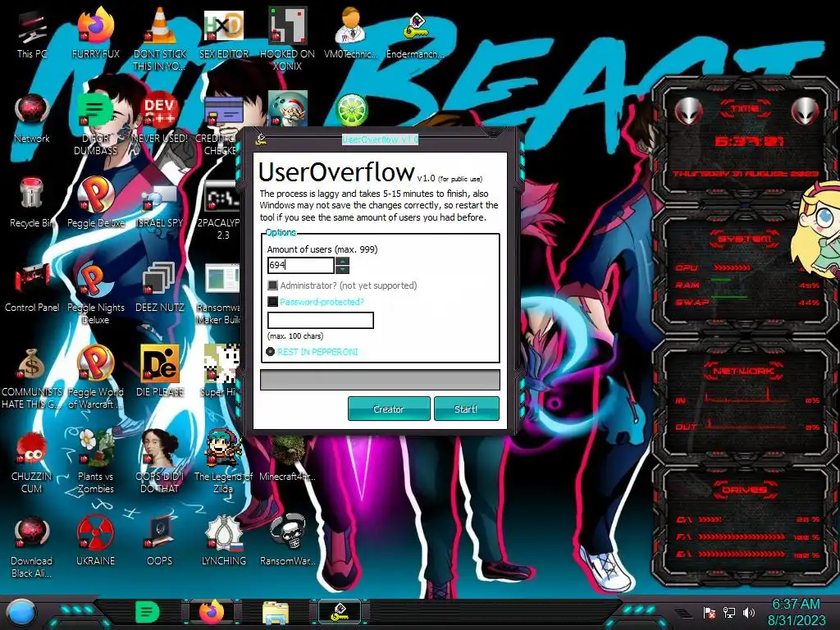Screen dimensions: 840x630
Task: Open the Recycle Bin
Action: (x=32, y=203)
